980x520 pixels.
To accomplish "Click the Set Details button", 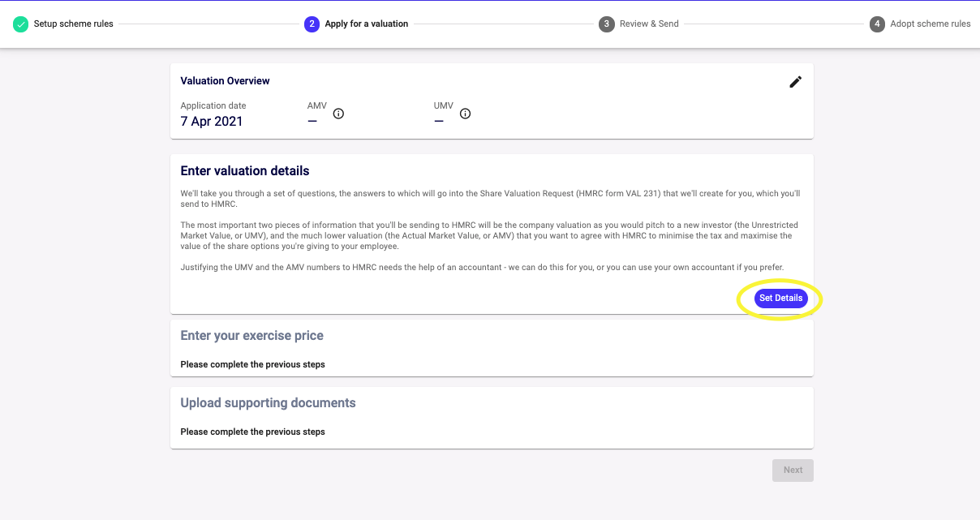I will pos(781,299).
